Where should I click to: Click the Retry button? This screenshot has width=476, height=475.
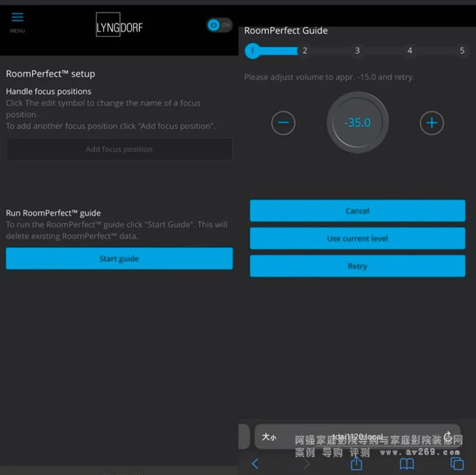pos(357,266)
